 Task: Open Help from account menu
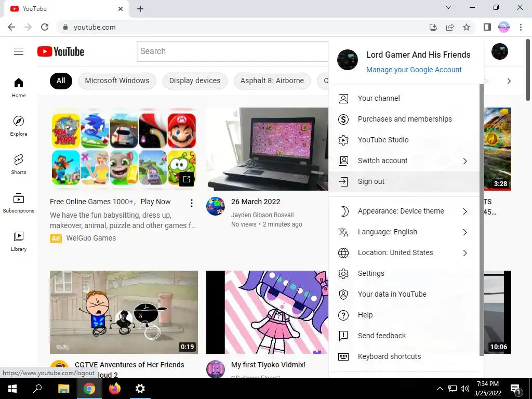(x=403, y=315)
